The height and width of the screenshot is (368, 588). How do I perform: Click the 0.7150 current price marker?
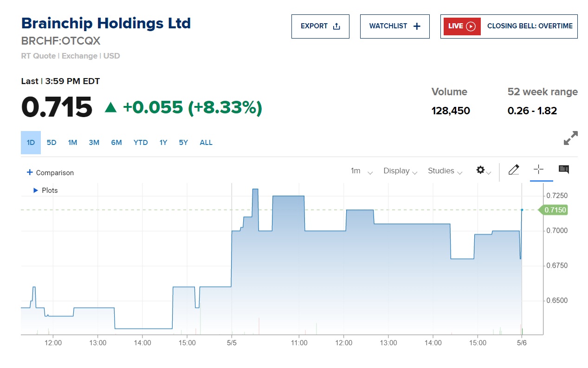pos(555,210)
